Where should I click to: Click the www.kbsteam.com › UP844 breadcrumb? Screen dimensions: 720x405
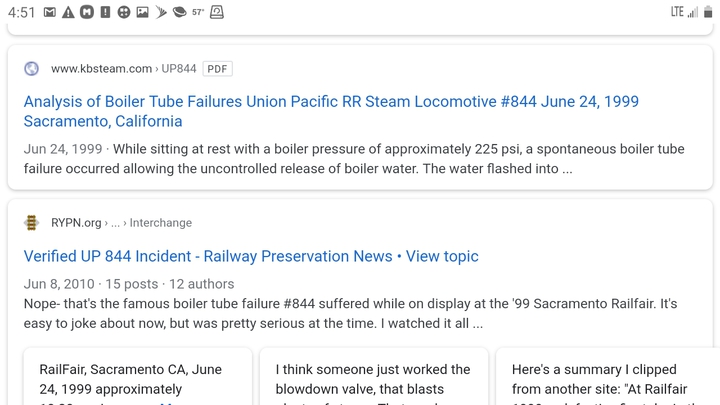coord(124,68)
